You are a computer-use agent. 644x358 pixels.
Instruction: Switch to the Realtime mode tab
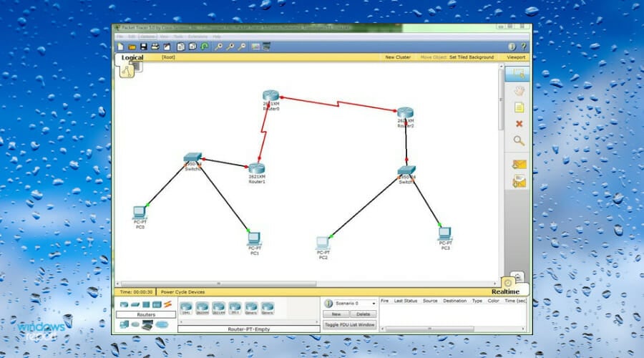tap(505, 291)
